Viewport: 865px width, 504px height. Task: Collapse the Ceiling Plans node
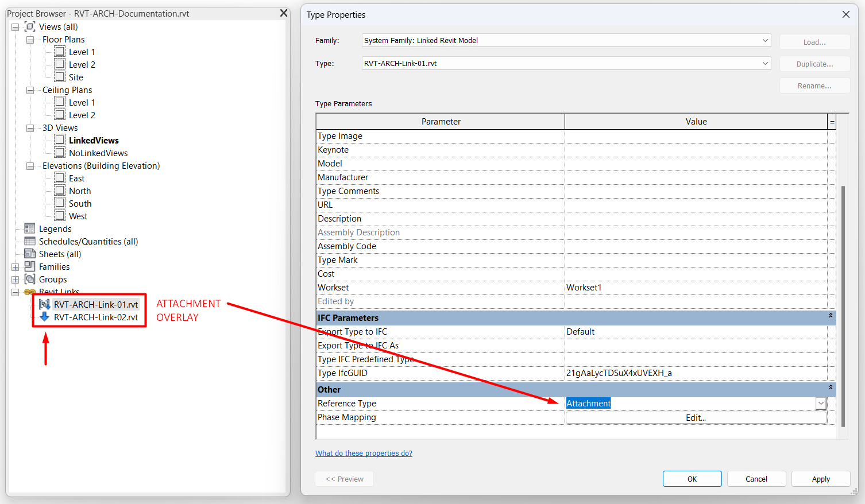point(30,90)
